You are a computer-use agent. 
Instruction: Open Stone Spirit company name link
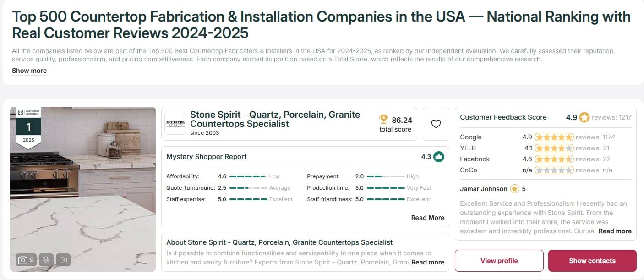pyautogui.click(x=275, y=119)
